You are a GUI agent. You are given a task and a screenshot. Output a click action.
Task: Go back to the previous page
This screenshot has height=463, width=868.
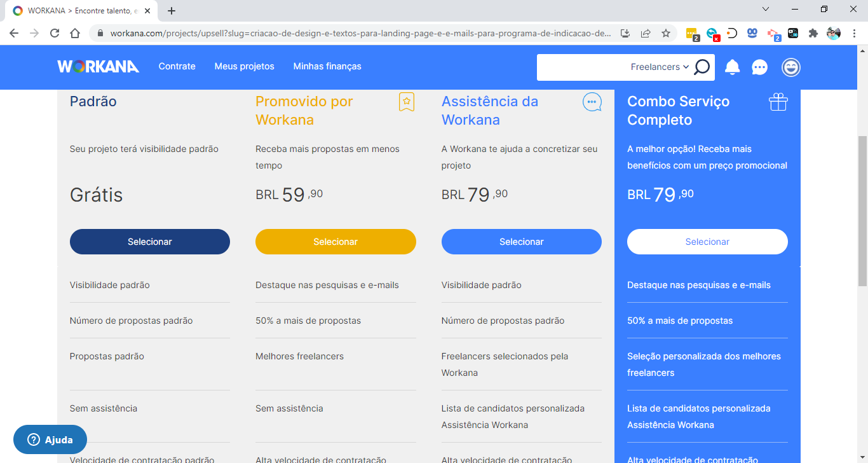tap(14, 33)
